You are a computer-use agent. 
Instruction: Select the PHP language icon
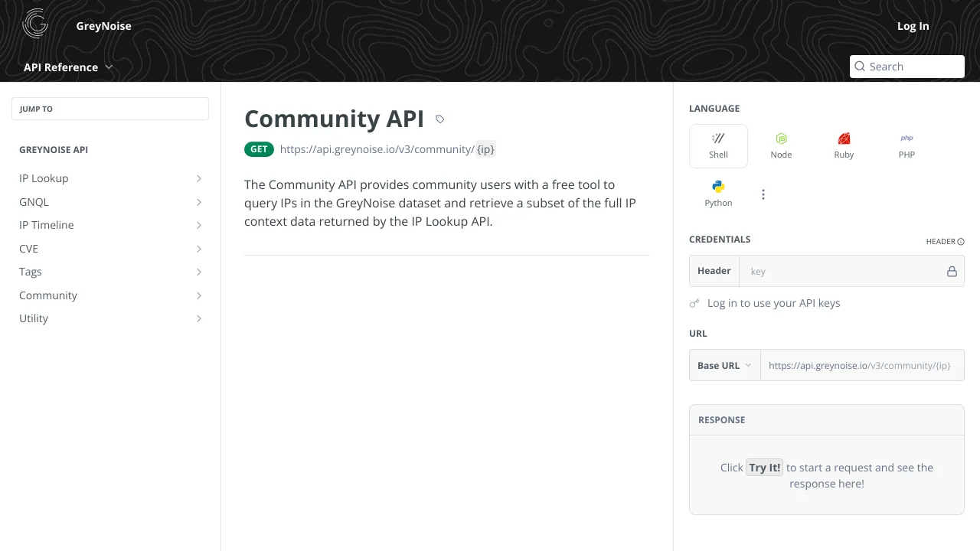906,139
